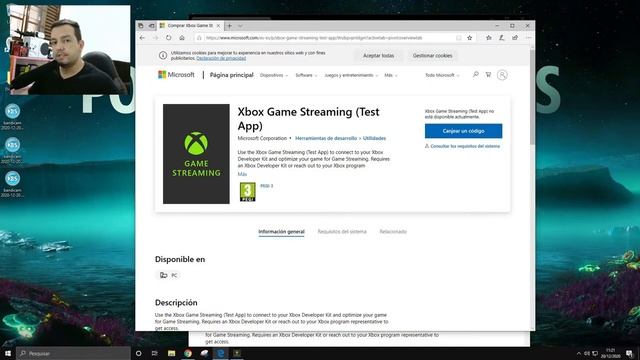The image size is (640, 360).
Task: Expand the Dispositivos menu
Action: 274,75
